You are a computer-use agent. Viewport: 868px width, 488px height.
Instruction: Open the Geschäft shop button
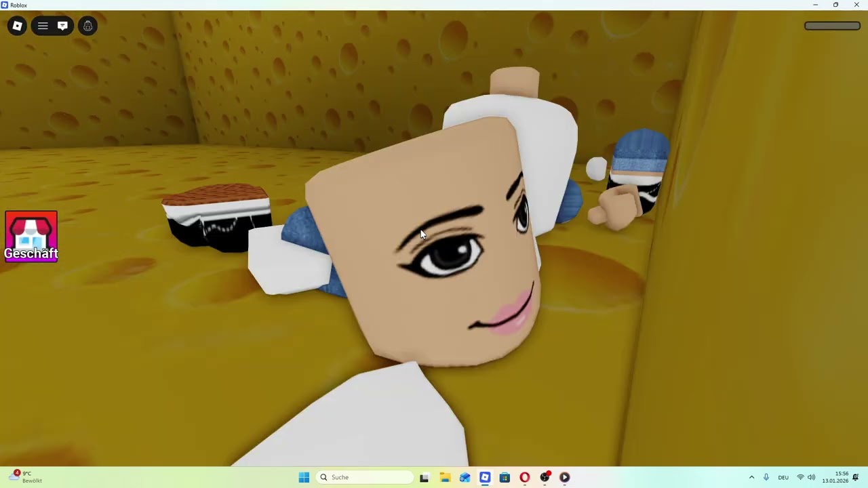tap(31, 237)
